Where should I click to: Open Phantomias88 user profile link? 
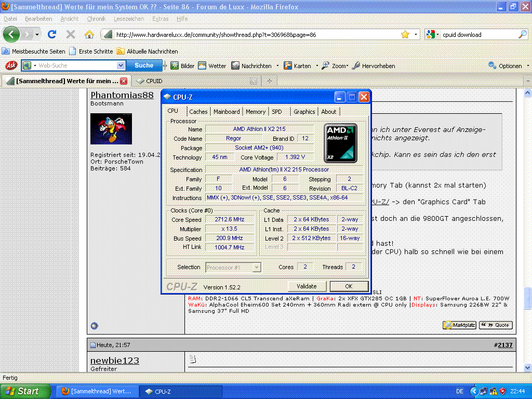[x=122, y=96]
